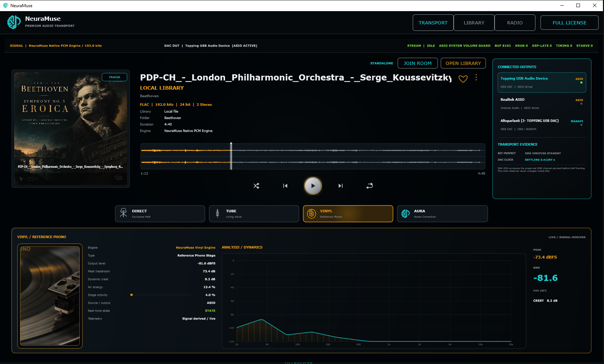Select the VINYL Reference Phono mode

(348, 214)
